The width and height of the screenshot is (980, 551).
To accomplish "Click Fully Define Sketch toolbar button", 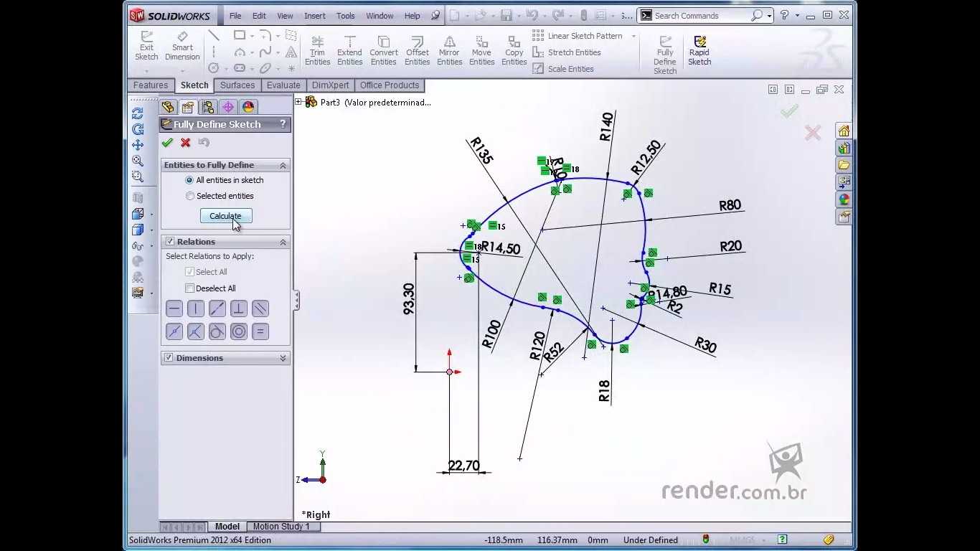I will pyautogui.click(x=665, y=55).
